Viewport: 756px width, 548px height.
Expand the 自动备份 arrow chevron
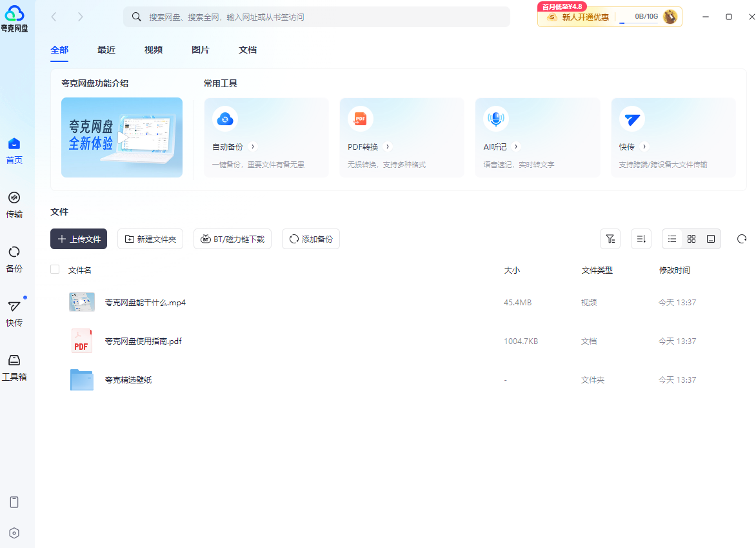pos(253,147)
